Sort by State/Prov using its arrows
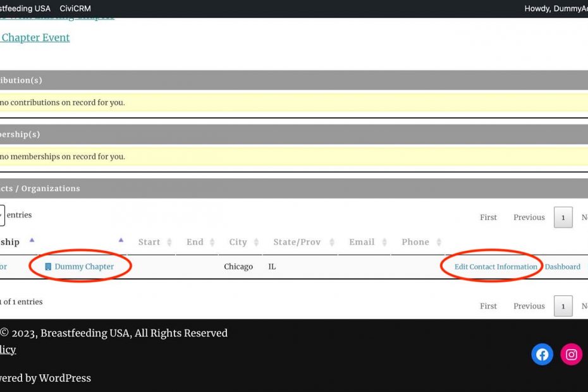Image resolution: width=588 pixels, height=392 pixels. tap(332, 242)
